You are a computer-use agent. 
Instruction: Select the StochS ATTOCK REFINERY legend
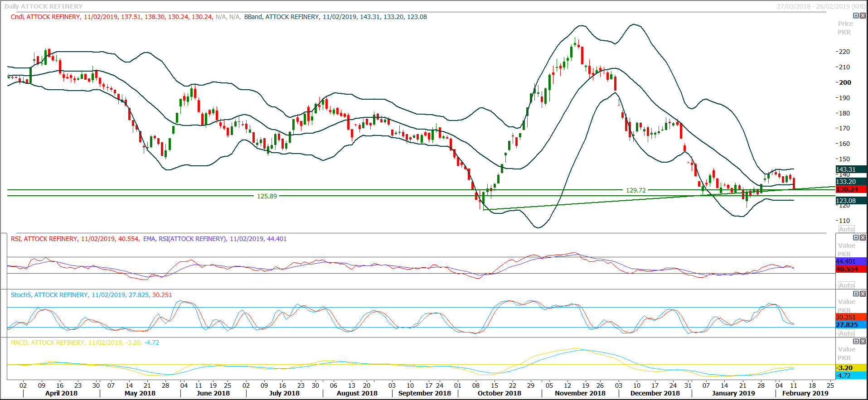[x=92, y=295]
